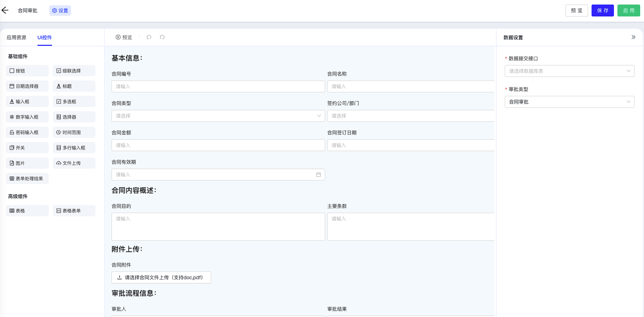
Task: Click the 合同编号 input field
Action: 218,87
